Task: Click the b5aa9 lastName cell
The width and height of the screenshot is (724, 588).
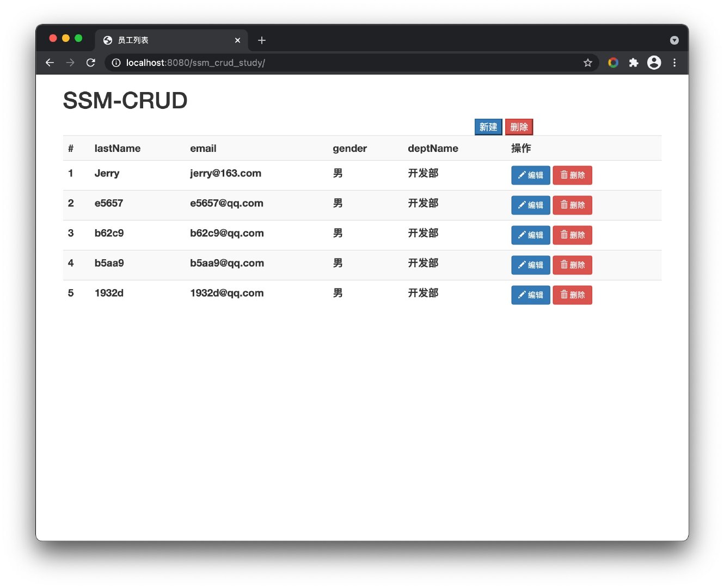Action: pyautogui.click(x=109, y=263)
